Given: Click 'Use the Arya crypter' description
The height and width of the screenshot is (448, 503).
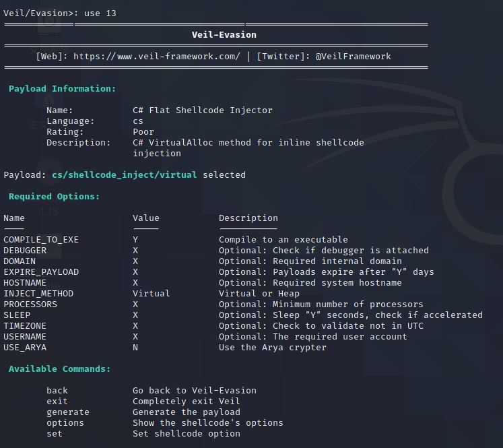Looking at the screenshot, I should (x=273, y=348).
